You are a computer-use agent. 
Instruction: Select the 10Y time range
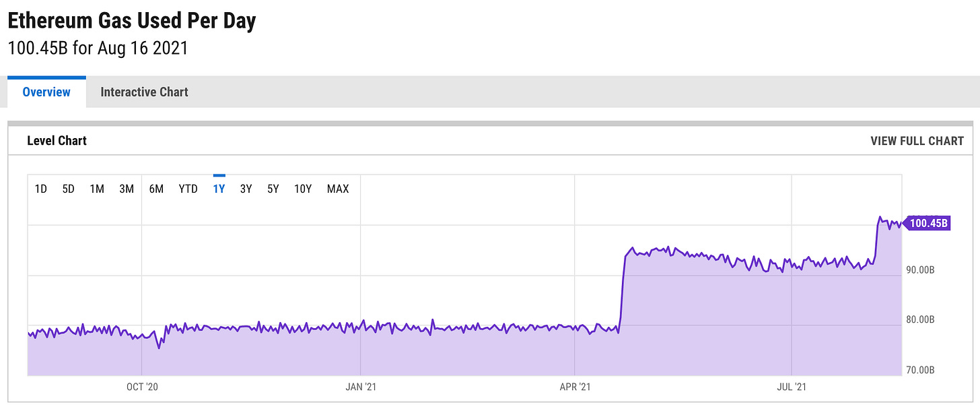pyautogui.click(x=303, y=189)
